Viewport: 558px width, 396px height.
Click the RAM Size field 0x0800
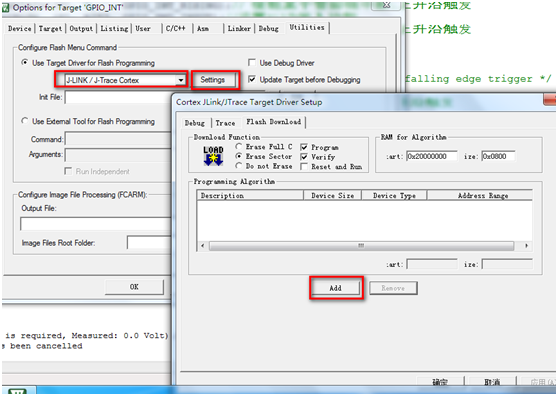click(499, 156)
